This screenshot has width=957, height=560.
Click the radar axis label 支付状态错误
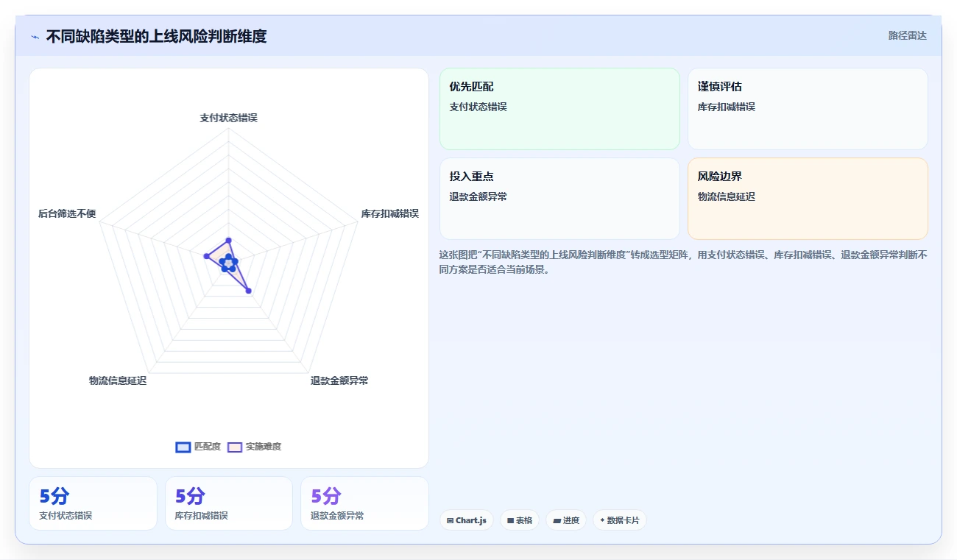click(228, 118)
